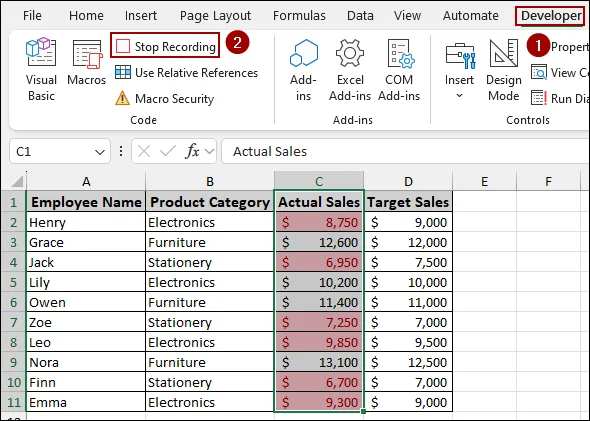This screenshot has height=421, width=590.
Task: Expand the Name Box dropdown
Action: pos(100,152)
